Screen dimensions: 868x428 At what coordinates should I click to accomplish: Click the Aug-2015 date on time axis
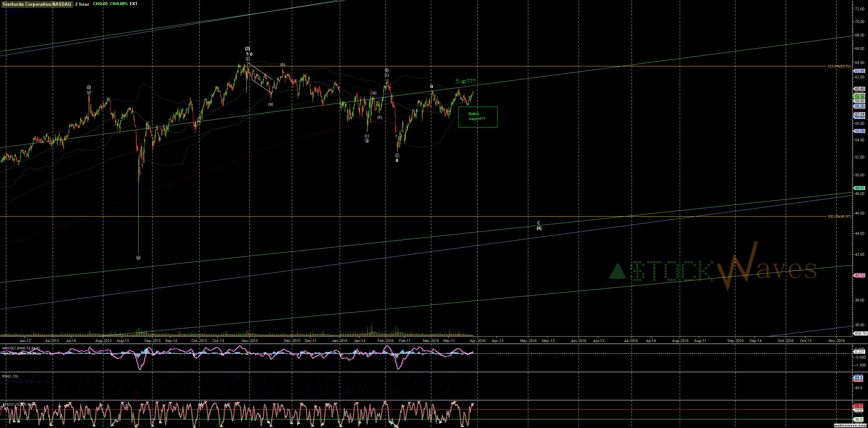[x=103, y=341]
